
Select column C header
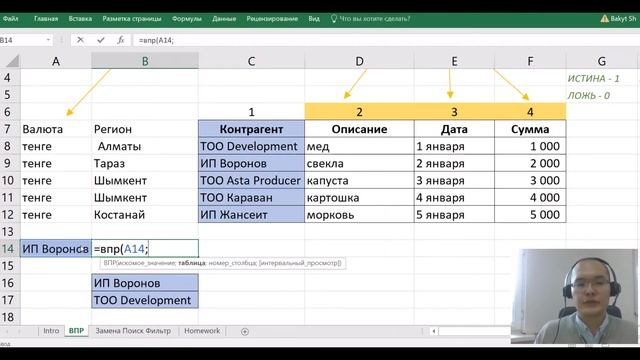tap(251, 61)
